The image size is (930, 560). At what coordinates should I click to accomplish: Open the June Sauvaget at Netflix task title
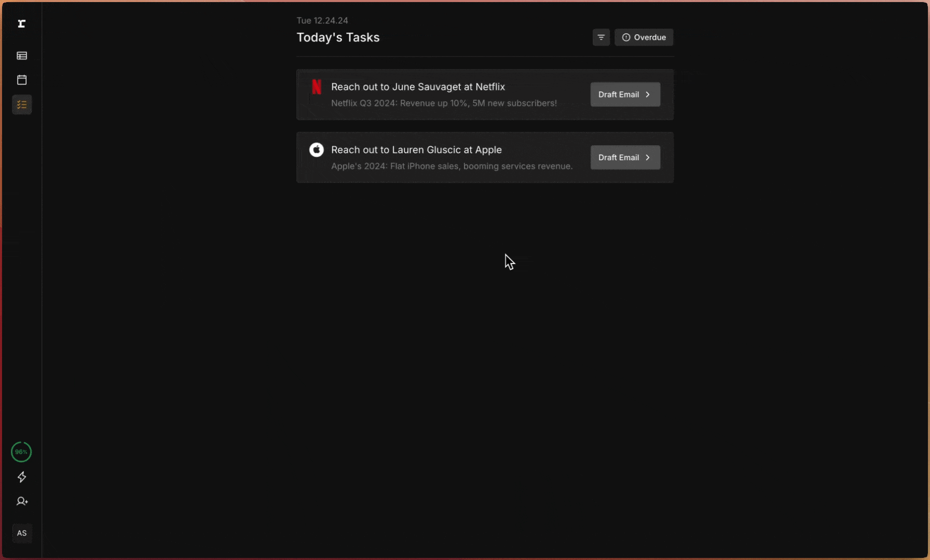(418, 87)
